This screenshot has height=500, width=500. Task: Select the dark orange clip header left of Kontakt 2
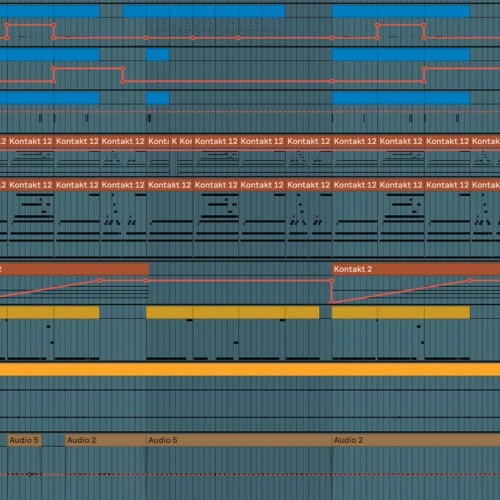coord(74,269)
